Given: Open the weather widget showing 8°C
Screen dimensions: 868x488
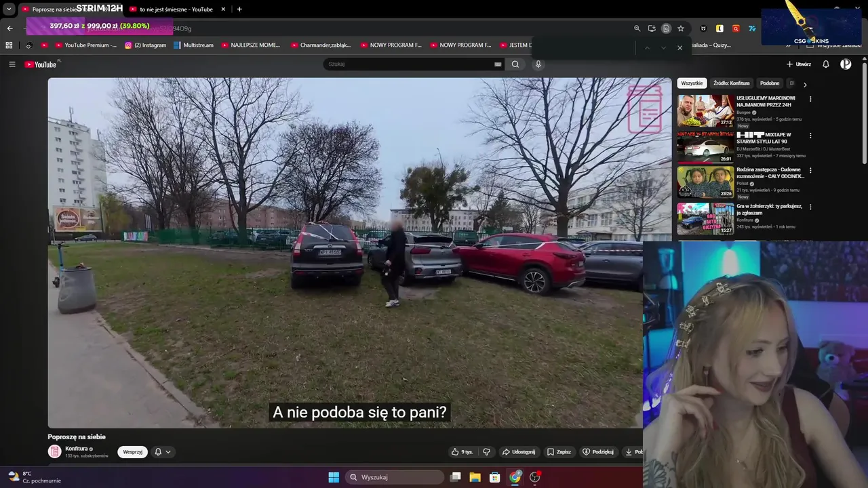Looking at the screenshot, I should [34, 477].
